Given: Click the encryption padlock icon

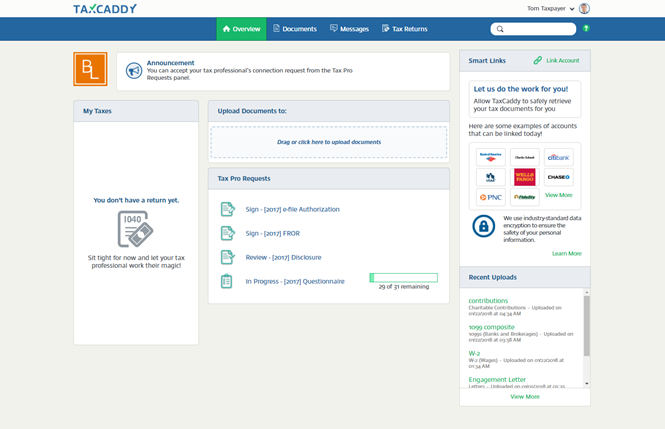Looking at the screenshot, I should [483, 226].
